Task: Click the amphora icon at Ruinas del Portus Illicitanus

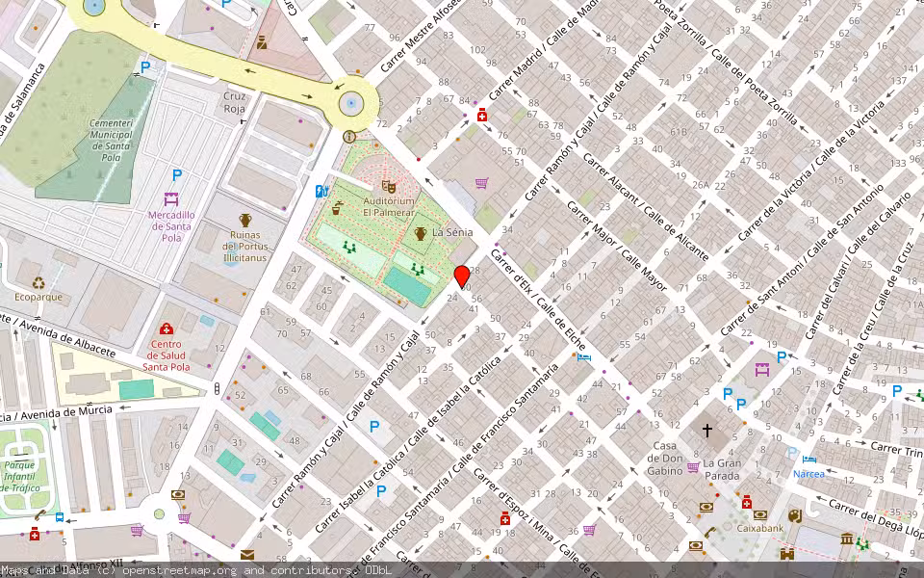Action: [245, 222]
